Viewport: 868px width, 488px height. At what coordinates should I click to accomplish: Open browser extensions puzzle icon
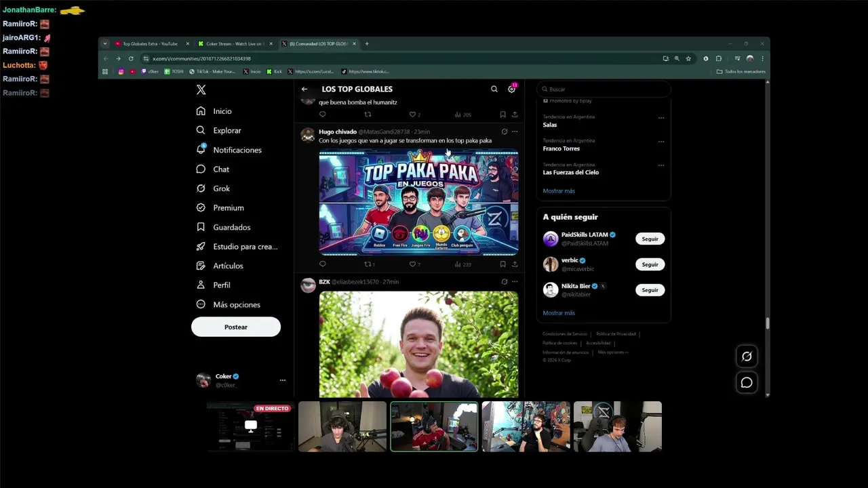pos(719,58)
